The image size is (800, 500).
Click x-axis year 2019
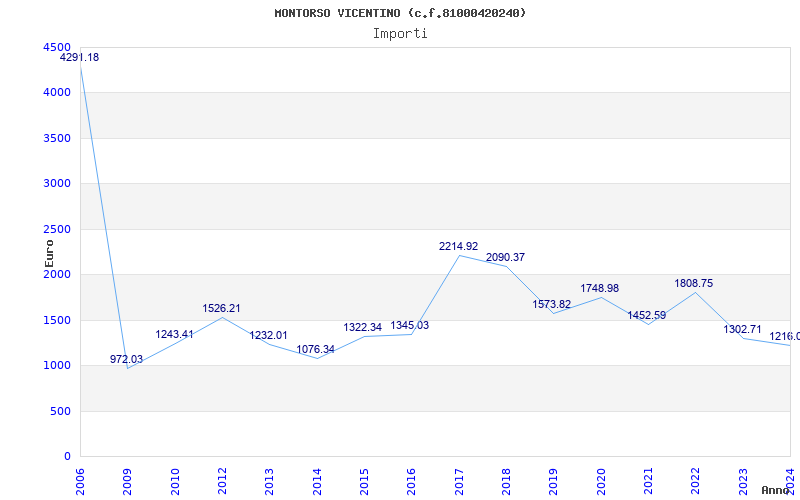click(x=554, y=482)
